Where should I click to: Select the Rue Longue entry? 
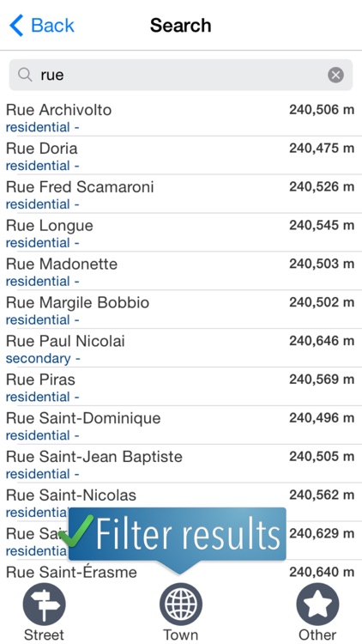coord(181,234)
